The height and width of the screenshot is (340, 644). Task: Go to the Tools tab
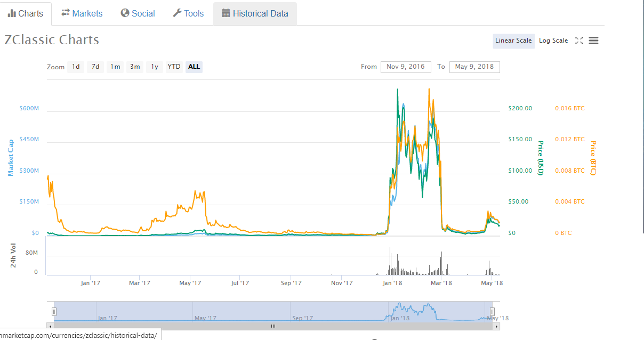tap(188, 14)
